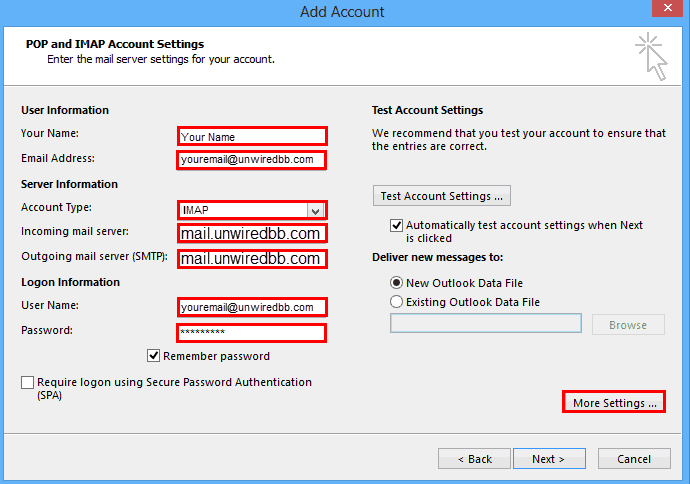Enable Require logon using SPA checkbox
The height and width of the screenshot is (484, 690).
(27, 382)
